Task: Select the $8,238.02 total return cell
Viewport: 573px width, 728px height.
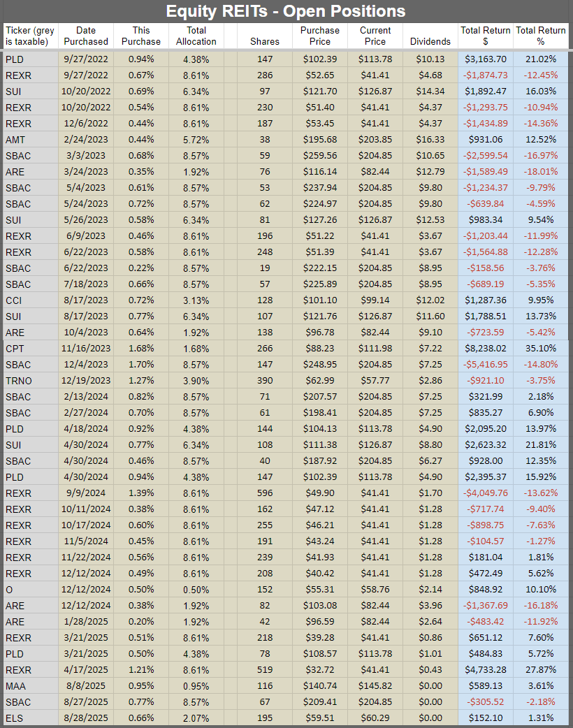Action: 485,349
